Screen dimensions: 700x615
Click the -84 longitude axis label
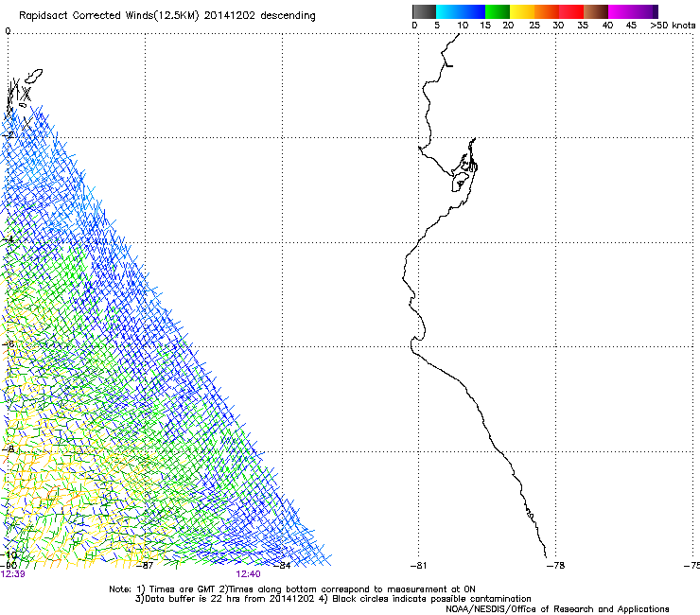(x=282, y=566)
